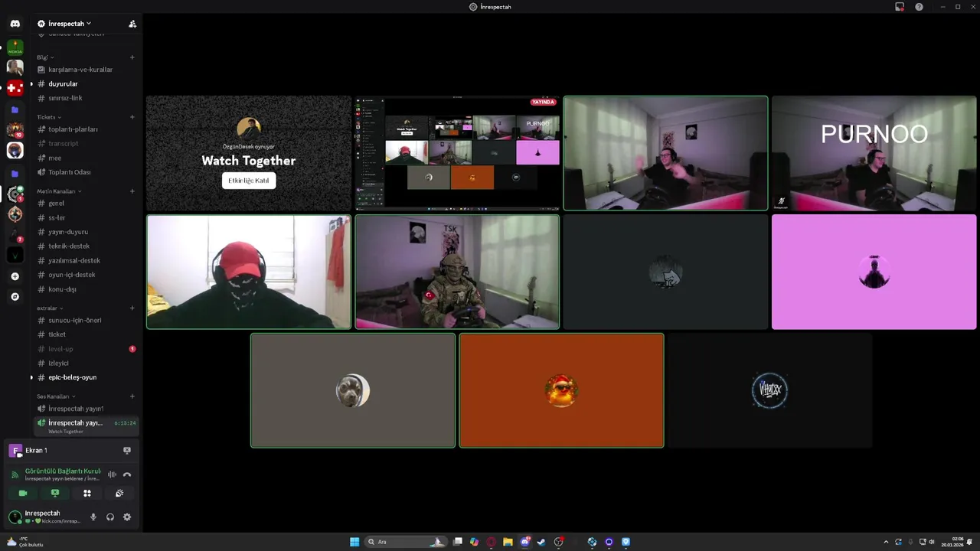Add channel to Tickets category plus icon

pyautogui.click(x=132, y=117)
